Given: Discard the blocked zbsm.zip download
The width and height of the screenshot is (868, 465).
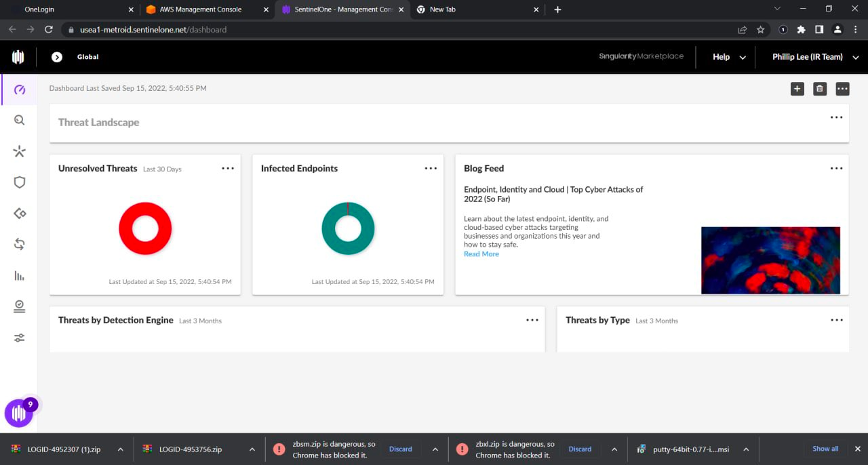Looking at the screenshot, I should coord(400,449).
